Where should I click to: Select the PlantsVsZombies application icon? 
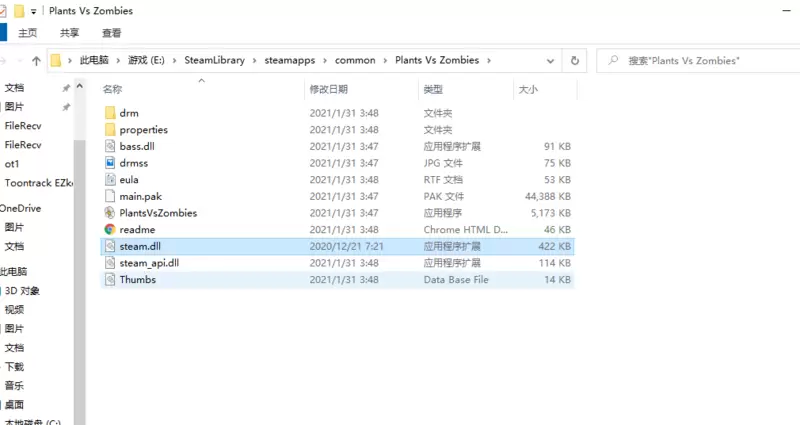tap(110, 213)
